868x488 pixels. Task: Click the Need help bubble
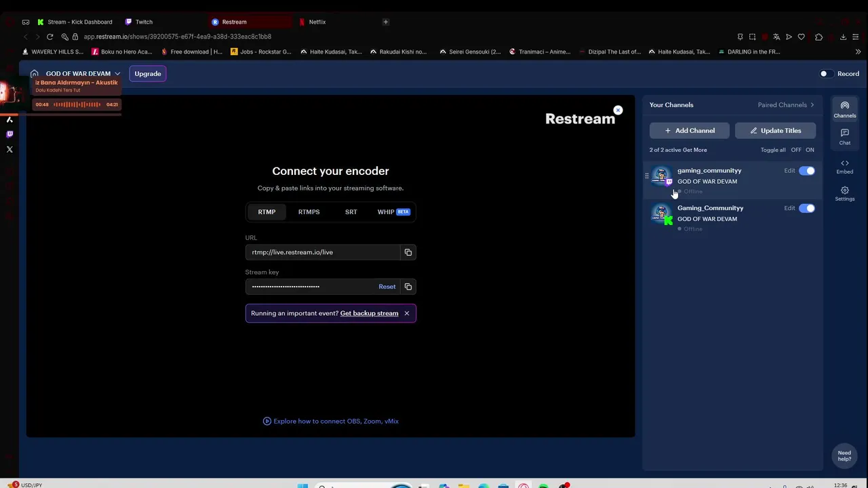pos(844,455)
